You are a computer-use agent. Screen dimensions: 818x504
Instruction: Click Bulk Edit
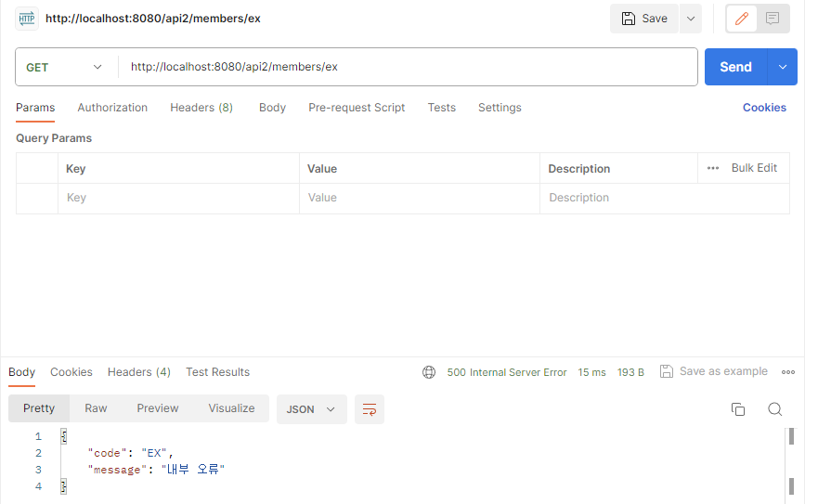coord(754,168)
